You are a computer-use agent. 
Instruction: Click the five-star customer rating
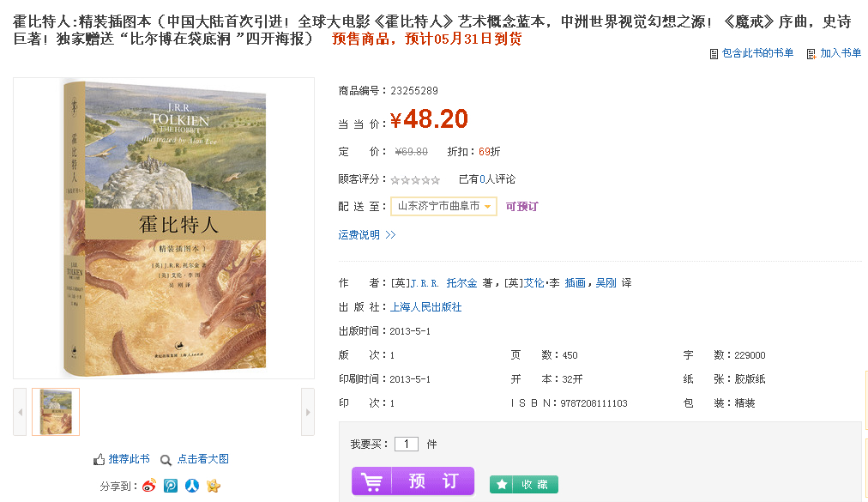point(415,180)
